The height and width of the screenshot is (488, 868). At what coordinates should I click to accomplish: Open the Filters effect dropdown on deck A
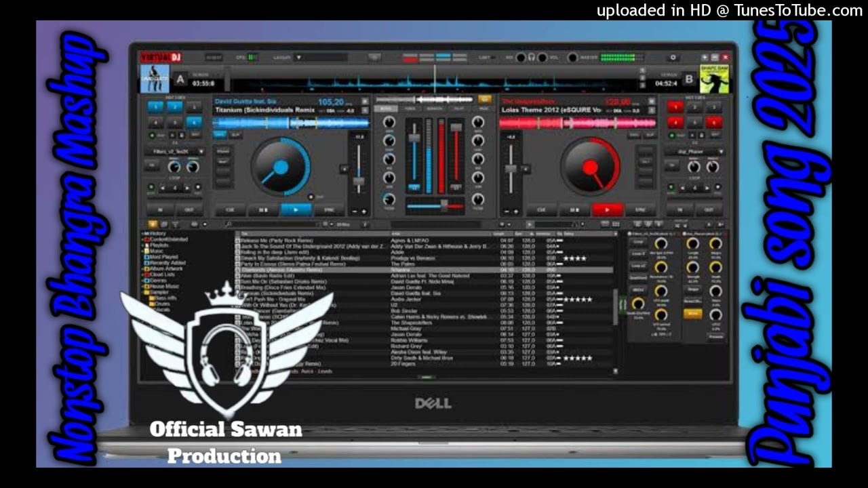coord(174,152)
